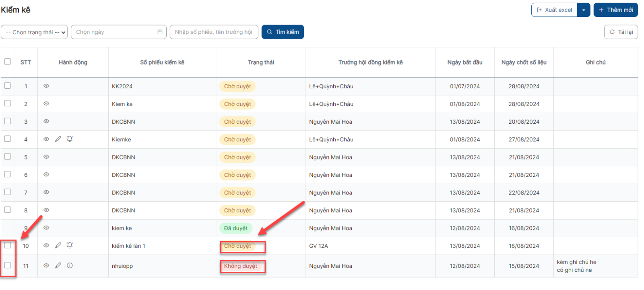
Task: Click the pencil edit icon for Kiemke row
Action: 58,139
